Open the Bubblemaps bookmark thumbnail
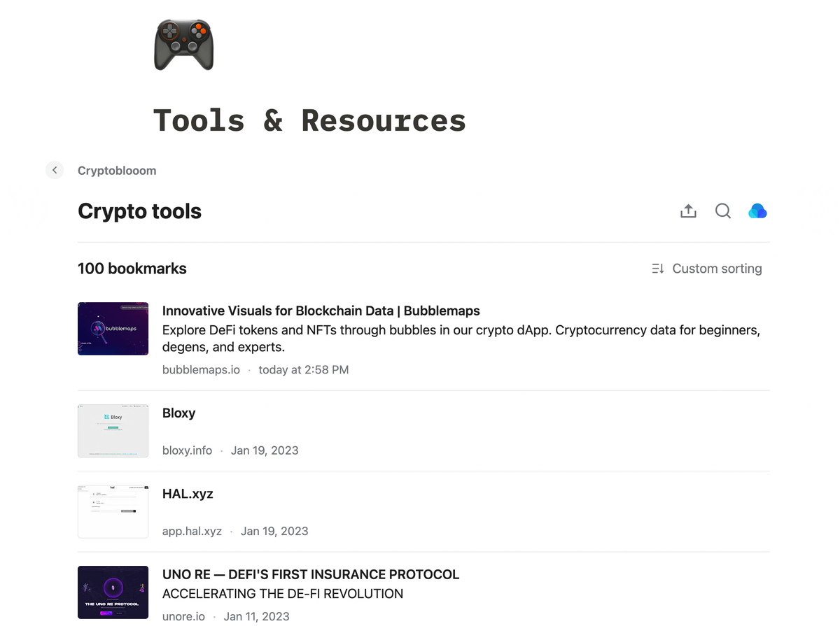 [113, 329]
